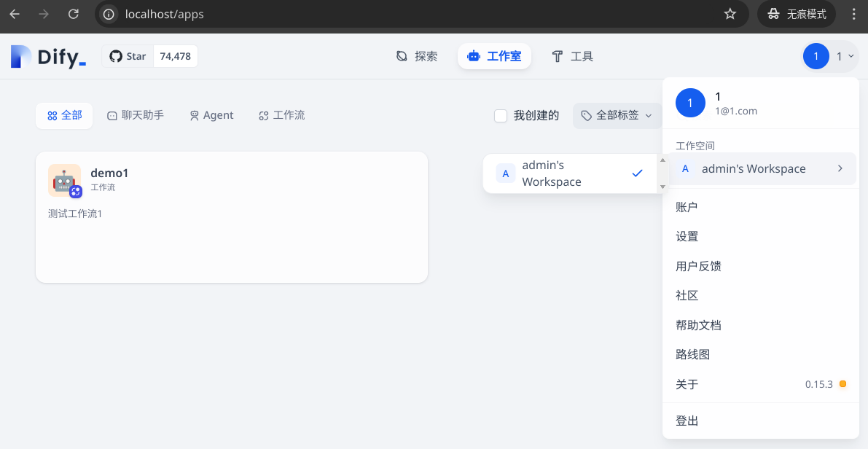Open 工具 via its tool icon
868x449 pixels.
(x=557, y=55)
